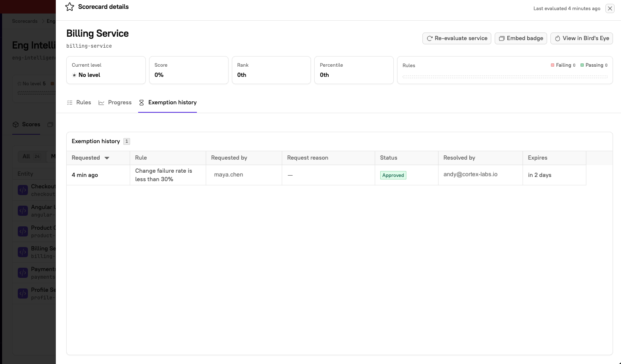Click Payments entity icon in background list
The height and width of the screenshot is (364, 621).
point(23,273)
